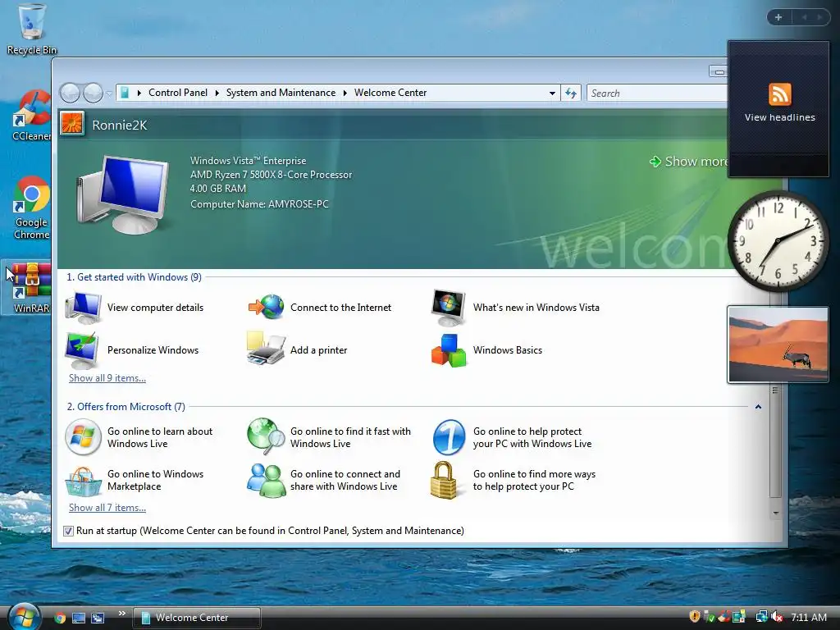This screenshot has height=630, width=840.
Task: Click the network connection tray icon
Action: pos(761,617)
